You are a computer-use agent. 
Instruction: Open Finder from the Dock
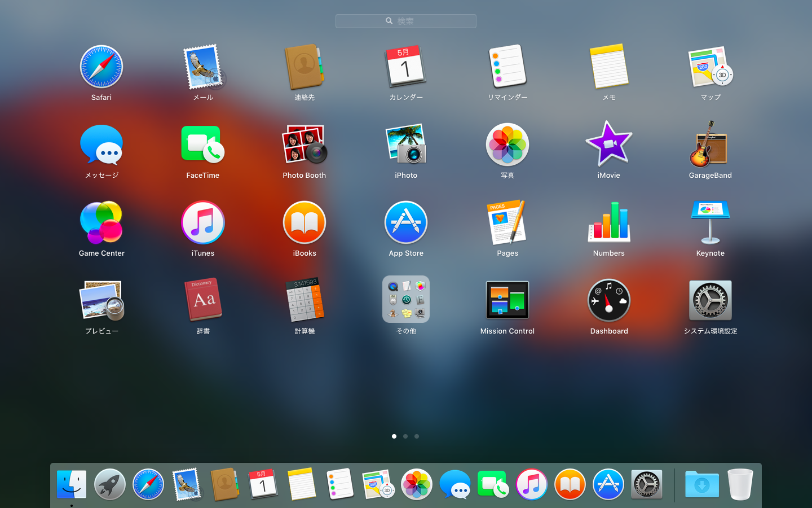pos(71,484)
